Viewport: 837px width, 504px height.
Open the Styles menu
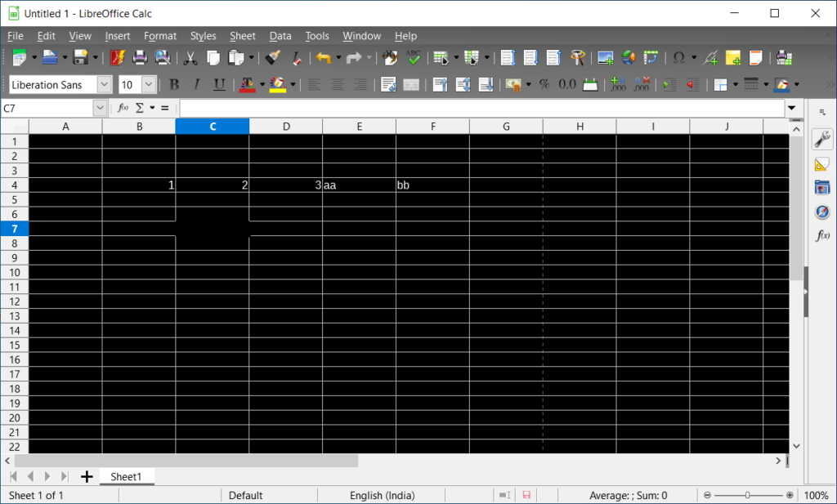pyautogui.click(x=204, y=36)
